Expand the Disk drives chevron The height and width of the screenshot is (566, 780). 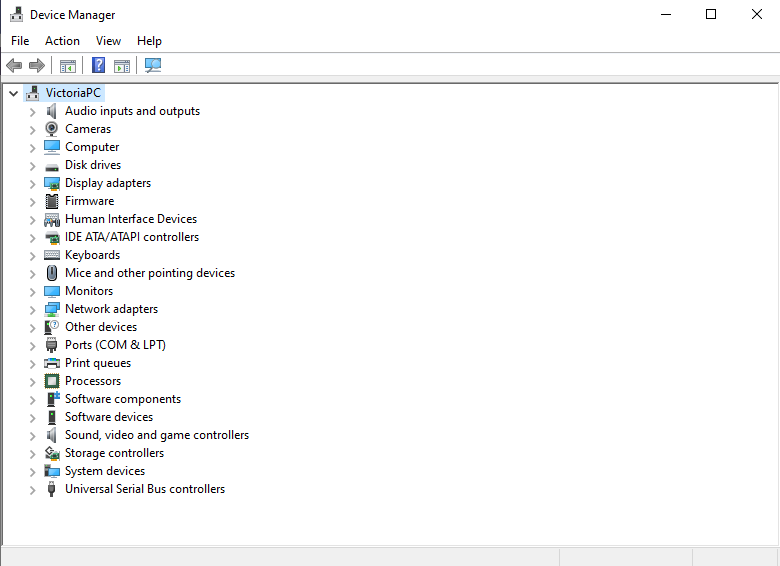(x=32, y=166)
